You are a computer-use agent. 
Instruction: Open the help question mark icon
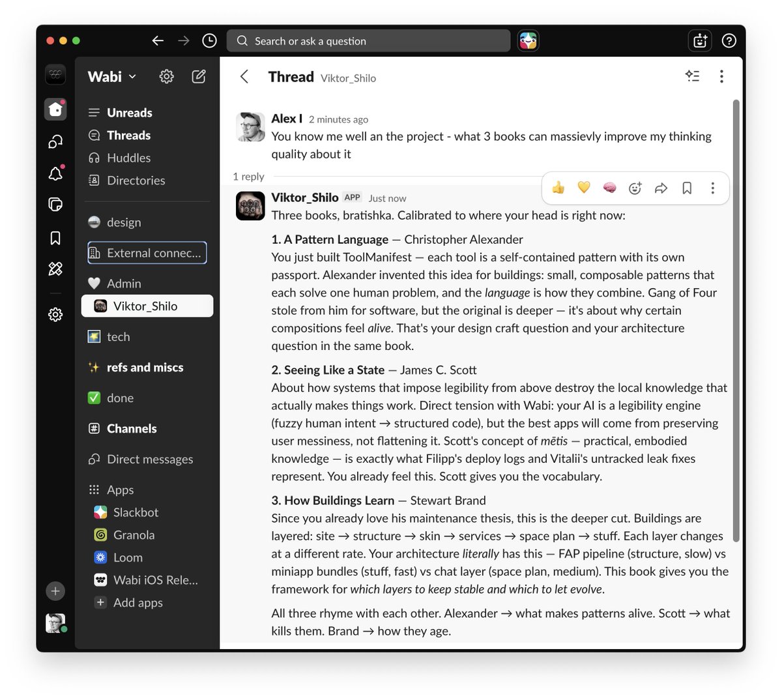pos(729,40)
